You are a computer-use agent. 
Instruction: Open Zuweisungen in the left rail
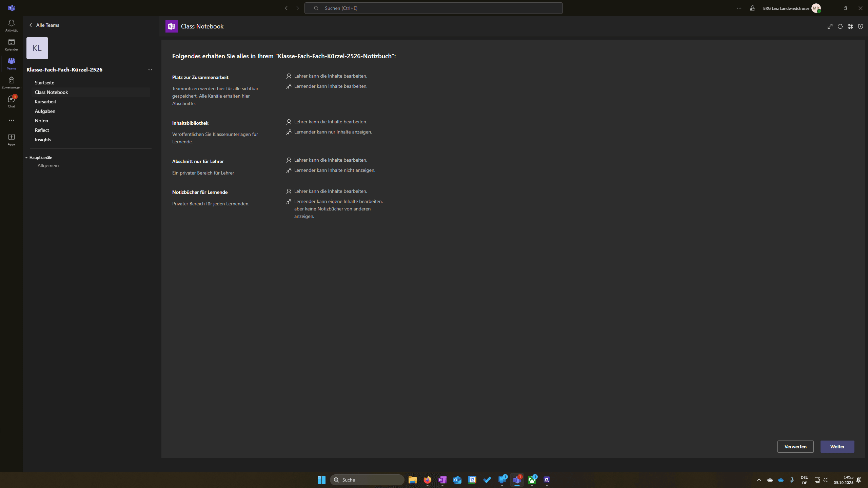pyautogui.click(x=11, y=83)
